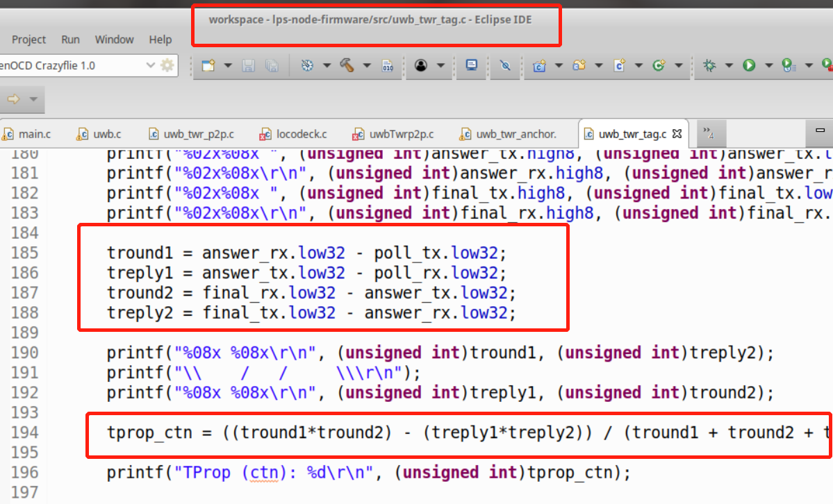Click the tround2 assignment on line 187

pos(311,293)
